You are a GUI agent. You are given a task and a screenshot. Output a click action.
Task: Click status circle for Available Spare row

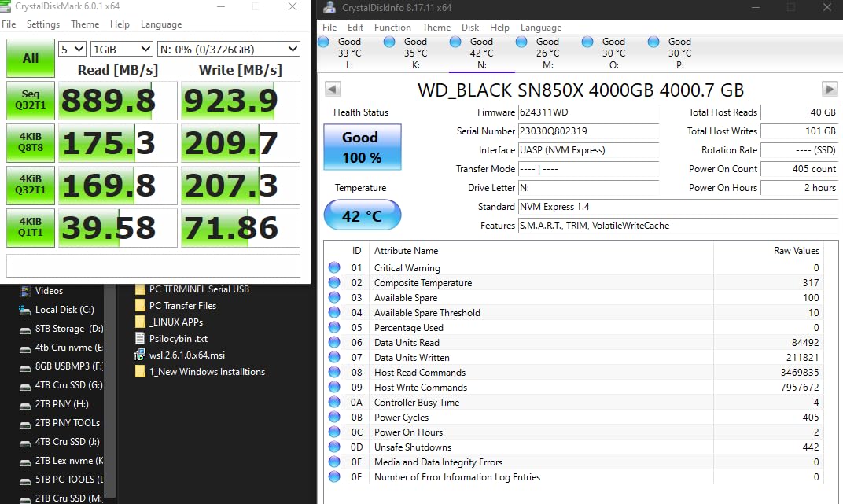click(334, 298)
